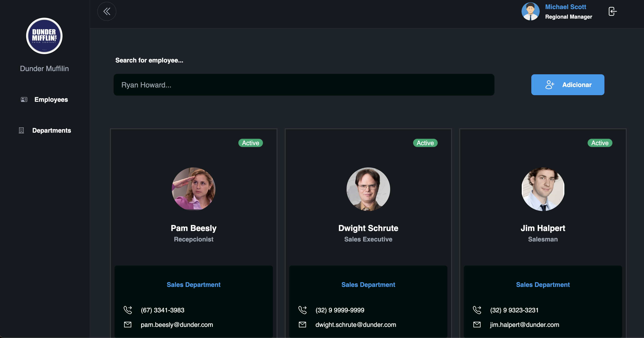Select the Jim Halpert name
Viewport: 644px width, 338px height.
pos(543,228)
